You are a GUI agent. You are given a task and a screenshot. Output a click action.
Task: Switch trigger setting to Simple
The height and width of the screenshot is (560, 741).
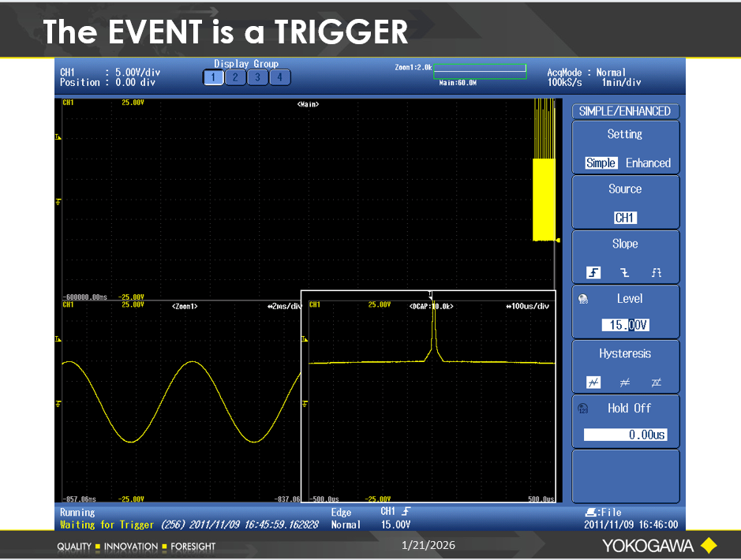tap(601, 163)
